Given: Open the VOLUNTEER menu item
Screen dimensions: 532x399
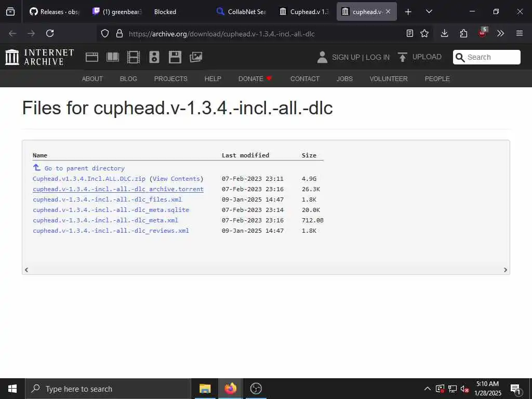Looking at the screenshot, I should (389, 79).
